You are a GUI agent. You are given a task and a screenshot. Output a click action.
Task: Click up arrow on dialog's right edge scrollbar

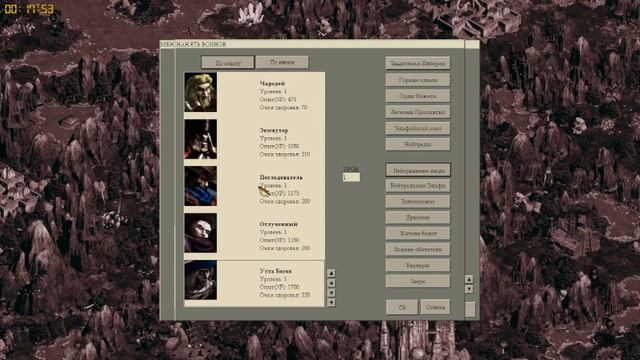point(469,279)
